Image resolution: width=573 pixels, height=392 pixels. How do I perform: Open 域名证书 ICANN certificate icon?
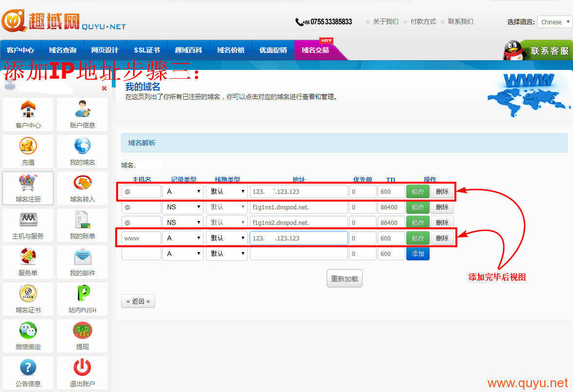coord(28,293)
